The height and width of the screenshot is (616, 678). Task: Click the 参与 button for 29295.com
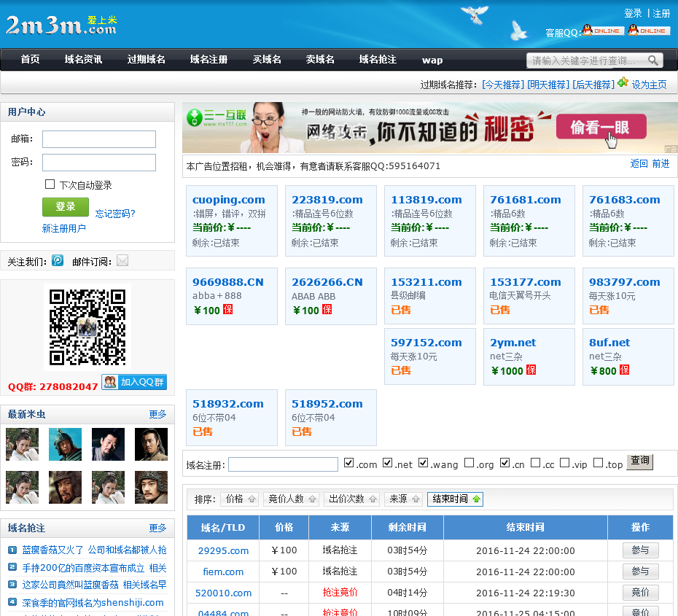[x=640, y=550]
